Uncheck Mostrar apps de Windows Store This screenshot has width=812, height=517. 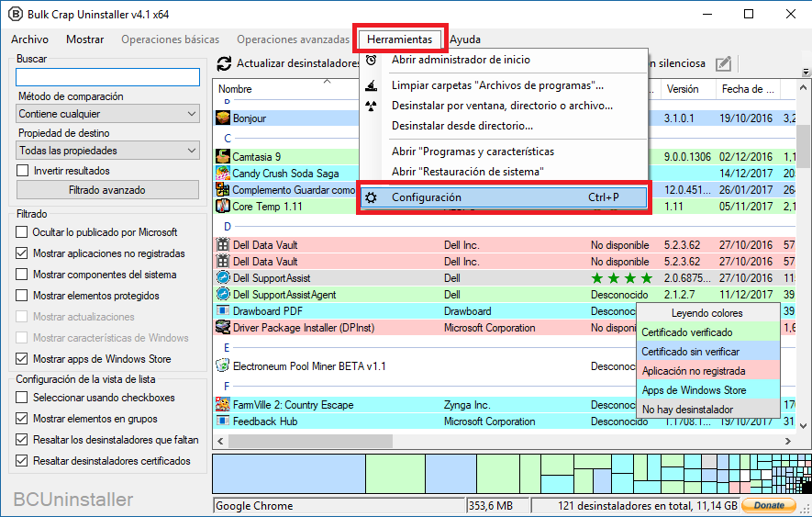[x=22, y=358]
